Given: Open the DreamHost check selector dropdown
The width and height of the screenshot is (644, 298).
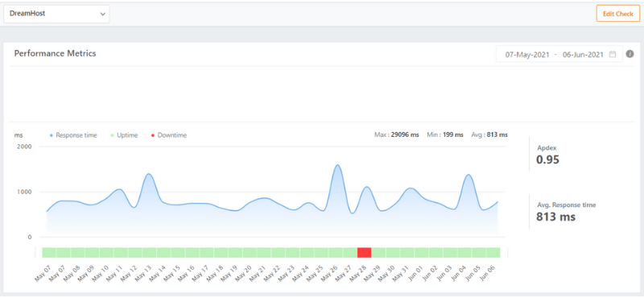Looking at the screenshot, I should tap(56, 14).
